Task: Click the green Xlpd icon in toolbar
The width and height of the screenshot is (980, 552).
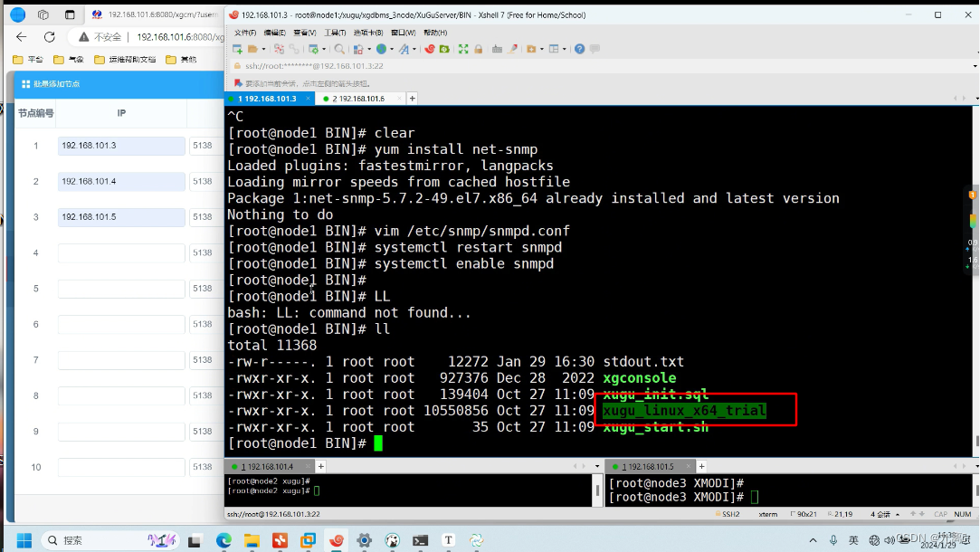Action: click(x=444, y=49)
